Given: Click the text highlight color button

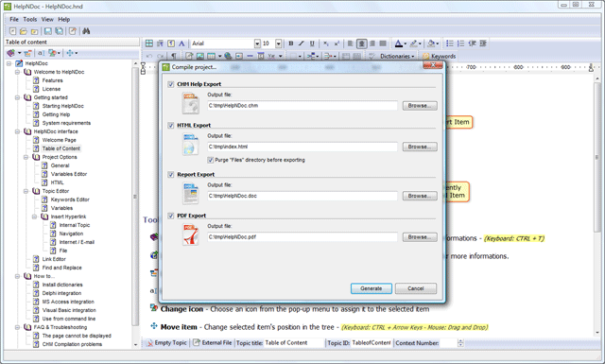Looking at the screenshot, I should click(414, 43).
